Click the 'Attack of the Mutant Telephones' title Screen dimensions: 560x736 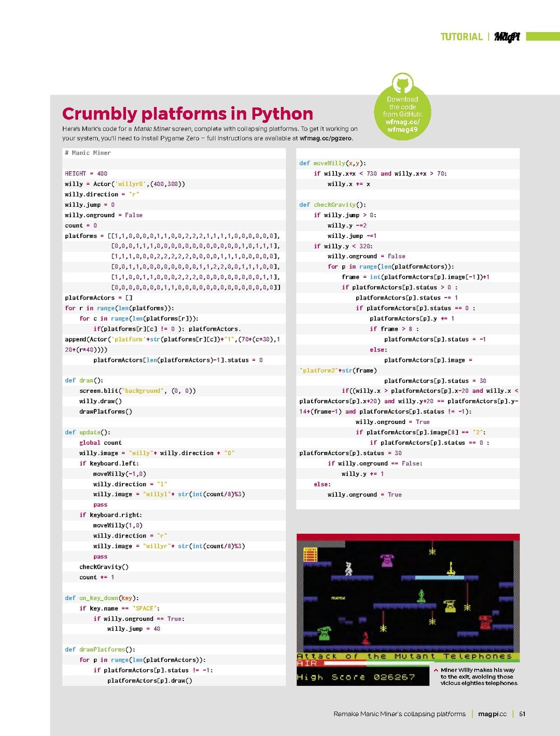click(x=404, y=656)
